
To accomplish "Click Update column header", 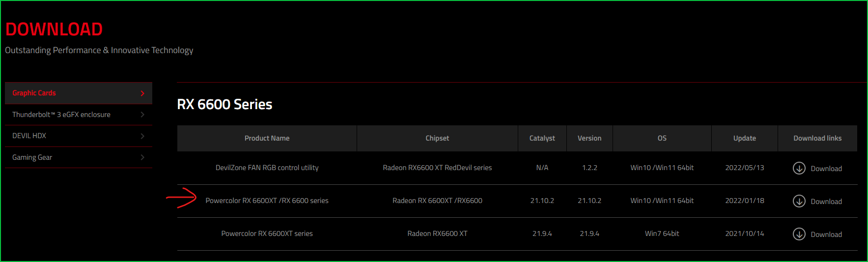I will click(745, 138).
